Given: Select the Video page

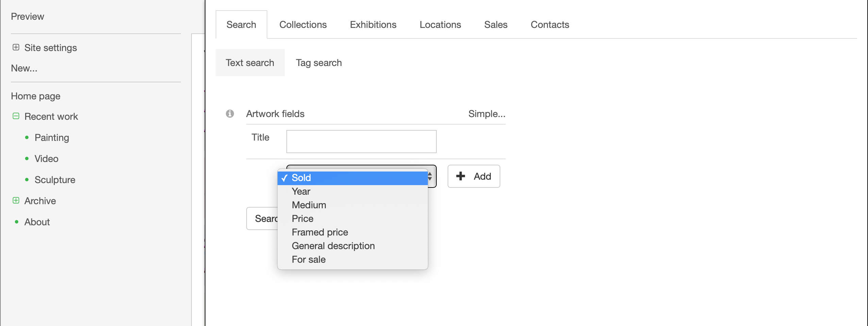Looking at the screenshot, I should pyautogui.click(x=47, y=159).
